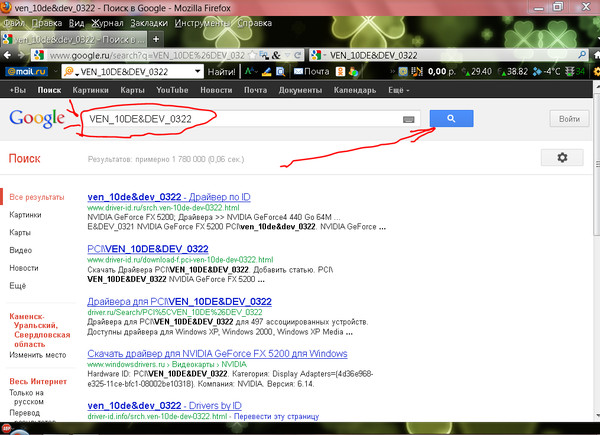Click the Odnoklassniki orange icon
The width and height of the screenshot is (600, 435).
click(340, 72)
